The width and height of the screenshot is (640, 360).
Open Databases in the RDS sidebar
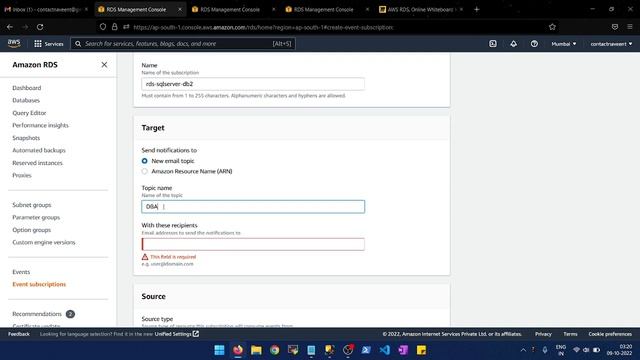26,100
